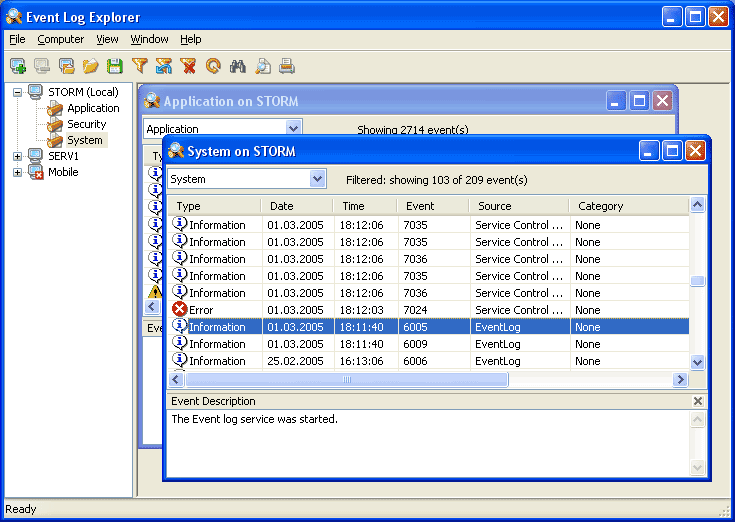Open the Computer menu
This screenshot has width=735, height=522.
(60, 39)
